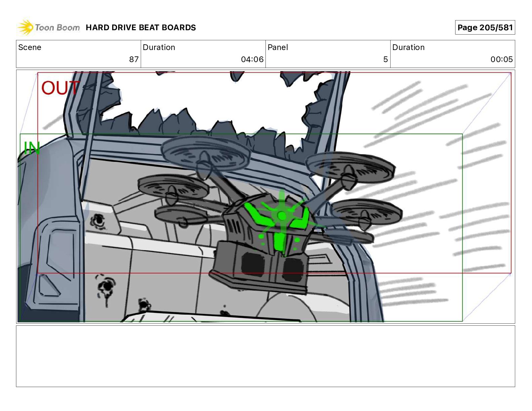Click the drone's top-right propeller rotor
The width and height of the screenshot is (532, 411).
click(350, 168)
